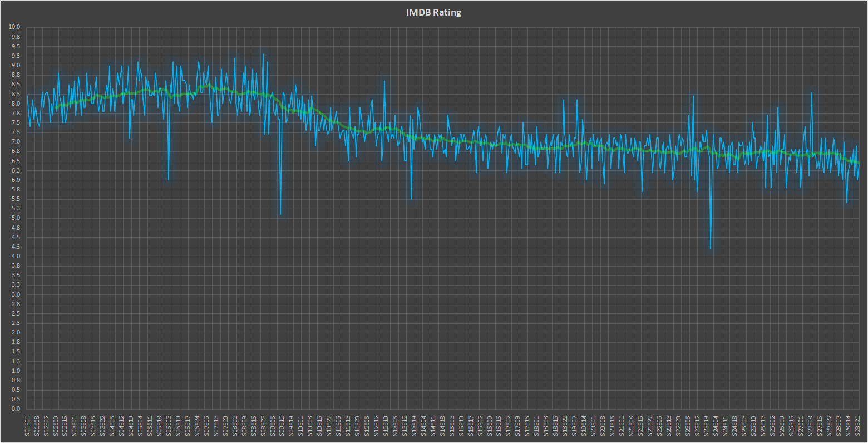
Task: Select the S09E12 episode label
Action: click(x=282, y=426)
